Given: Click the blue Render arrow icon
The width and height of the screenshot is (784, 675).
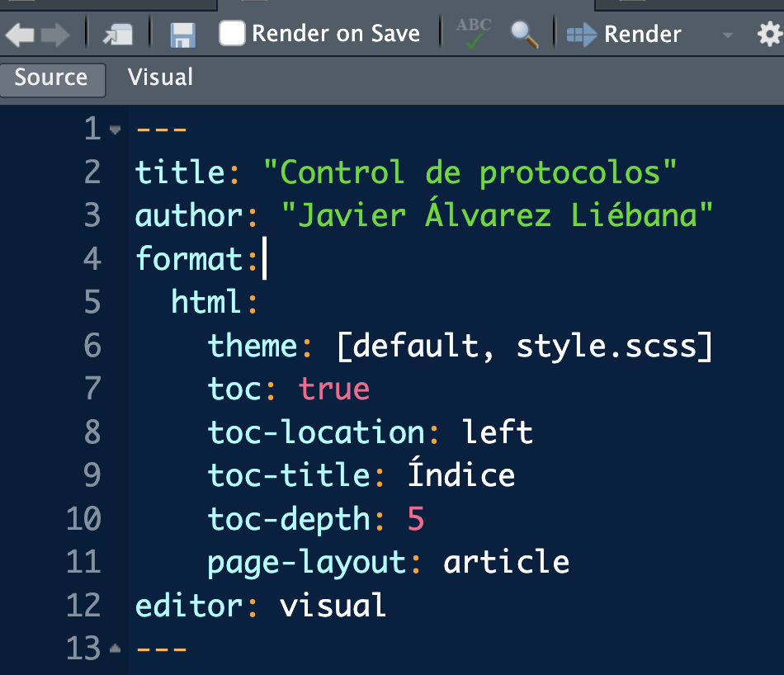Looking at the screenshot, I should [x=582, y=35].
